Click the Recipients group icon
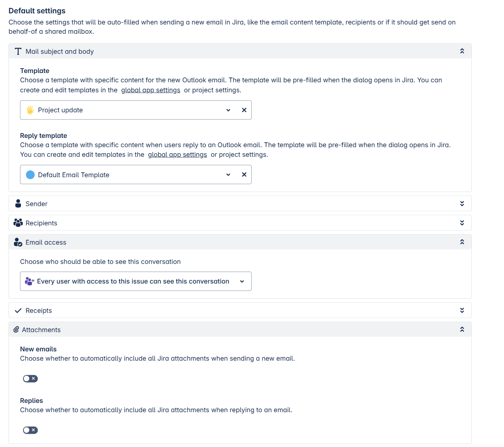Screen dimensions: 504x447 [x=18, y=223]
